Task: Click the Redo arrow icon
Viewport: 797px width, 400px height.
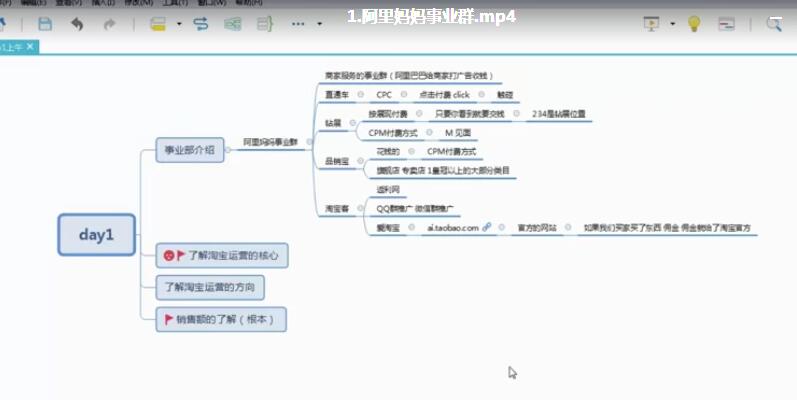Action: (107, 23)
